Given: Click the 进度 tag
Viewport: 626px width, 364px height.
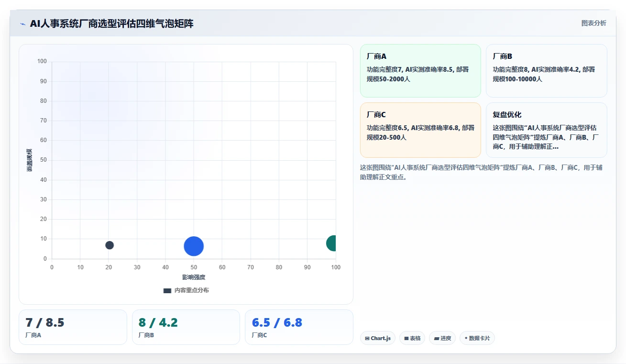Looking at the screenshot, I should 442,338.
